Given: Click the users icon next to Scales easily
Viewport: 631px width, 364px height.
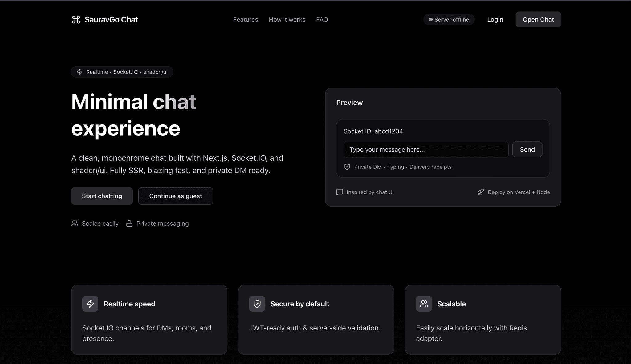Looking at the screenshot, I should 75,224.
